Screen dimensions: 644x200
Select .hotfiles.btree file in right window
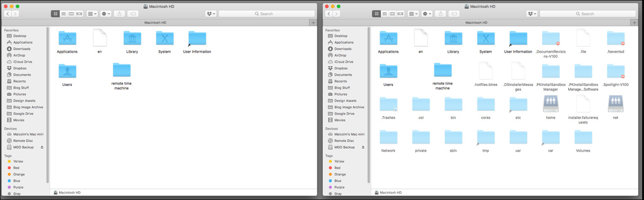tap(486, 71)
